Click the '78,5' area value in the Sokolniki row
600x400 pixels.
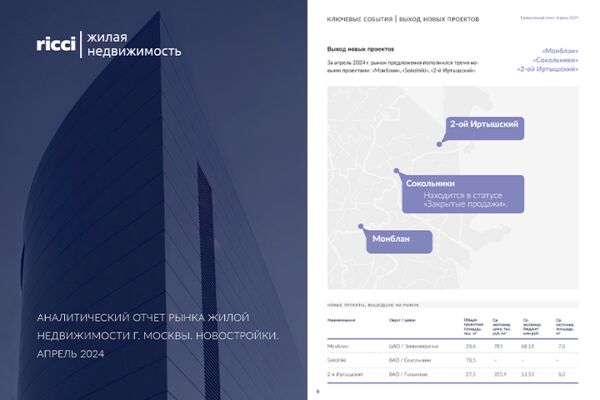tap(471, 360)
